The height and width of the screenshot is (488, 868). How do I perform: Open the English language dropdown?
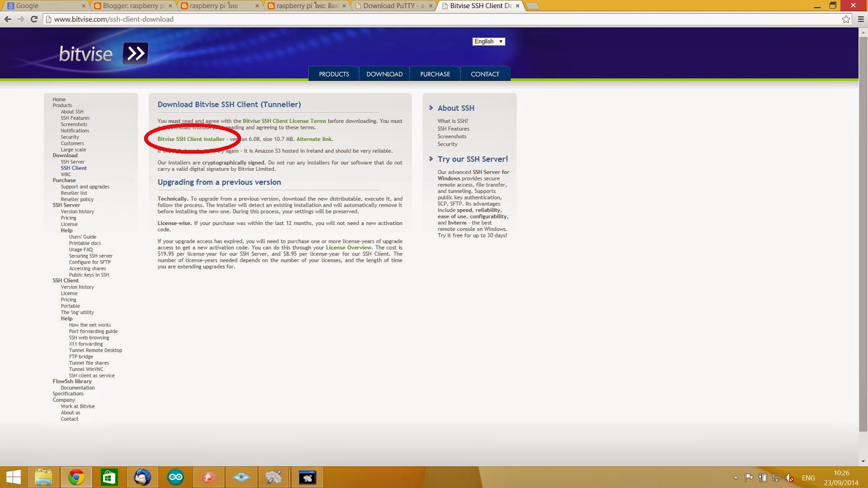coord(488,41)
